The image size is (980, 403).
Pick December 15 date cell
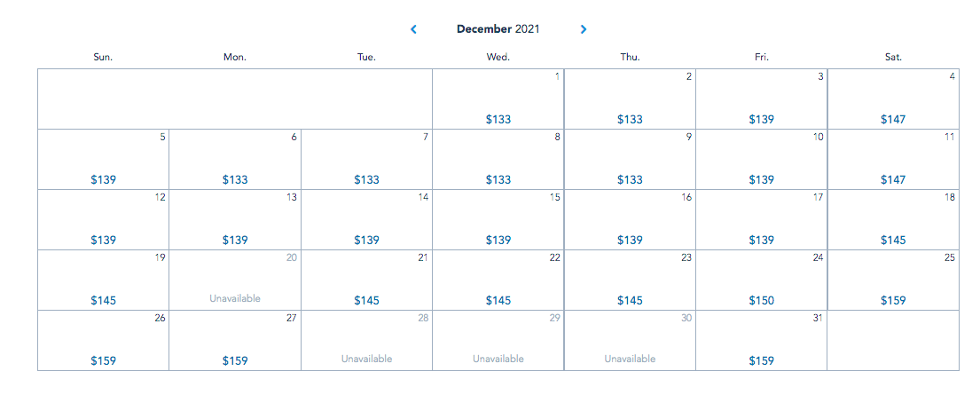pos(498,220)
